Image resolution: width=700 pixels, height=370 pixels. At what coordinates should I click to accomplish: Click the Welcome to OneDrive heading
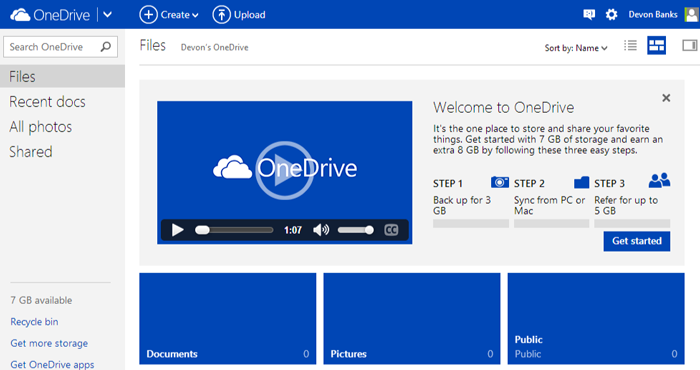click(x=504, y=108)
